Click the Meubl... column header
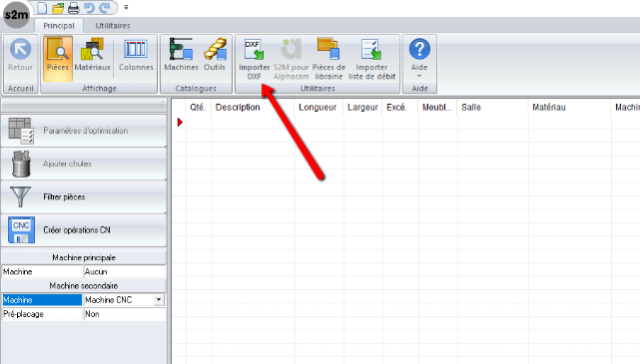Screen dimensions: 640x364 437,107
